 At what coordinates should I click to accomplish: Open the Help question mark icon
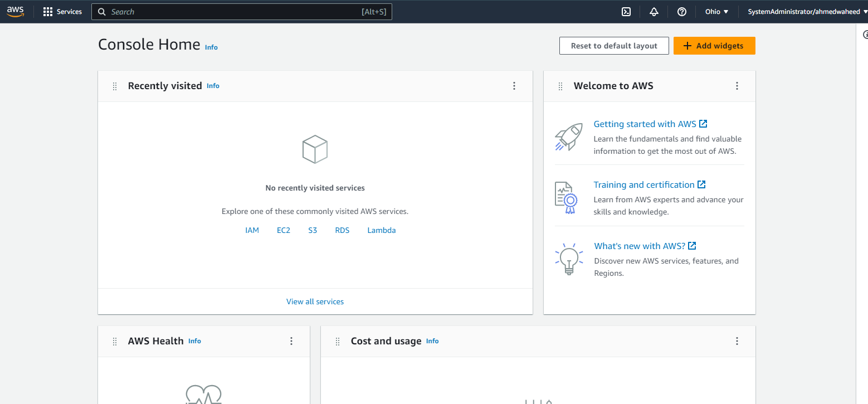(681, 11)
